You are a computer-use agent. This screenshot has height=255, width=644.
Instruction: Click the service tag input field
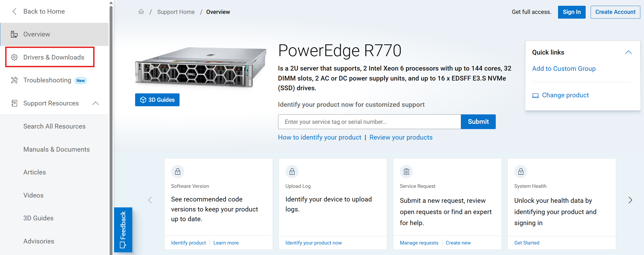pyautogui.click(x=369, y=122)
